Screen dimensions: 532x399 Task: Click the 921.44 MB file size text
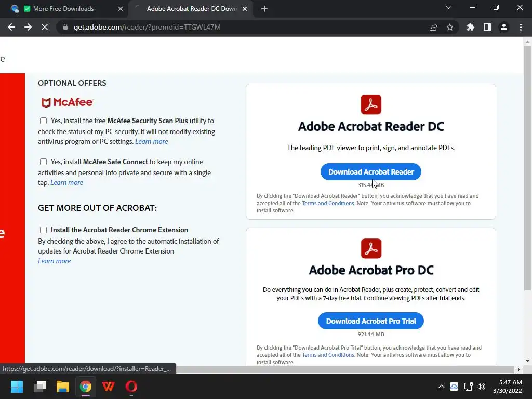[x=371, y=334]
